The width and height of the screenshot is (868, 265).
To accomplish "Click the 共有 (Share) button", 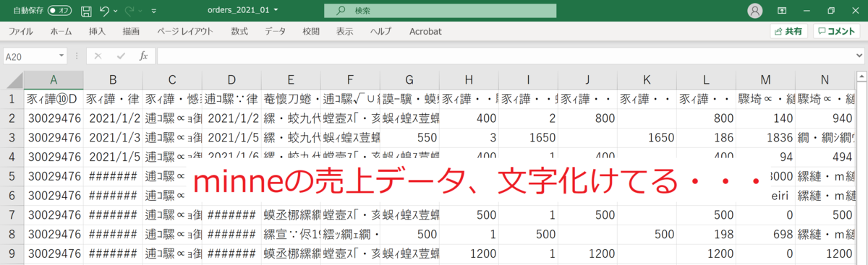I will click(x=788, y=32).
